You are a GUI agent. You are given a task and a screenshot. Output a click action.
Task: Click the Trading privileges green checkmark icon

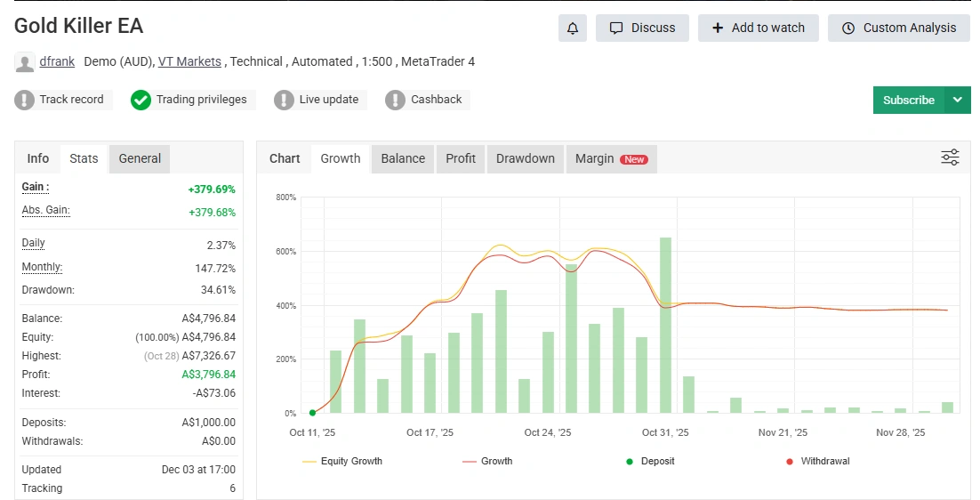click(141, 100)
